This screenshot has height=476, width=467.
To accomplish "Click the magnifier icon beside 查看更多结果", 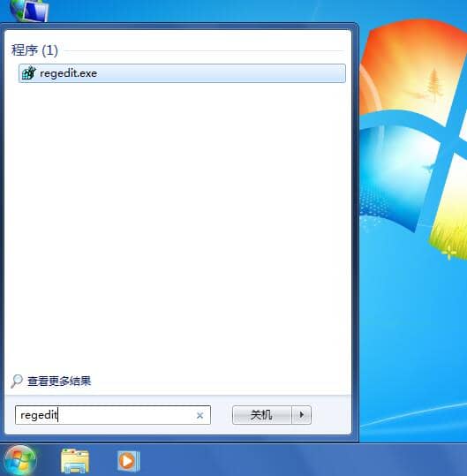I will (x=17, y=382).
